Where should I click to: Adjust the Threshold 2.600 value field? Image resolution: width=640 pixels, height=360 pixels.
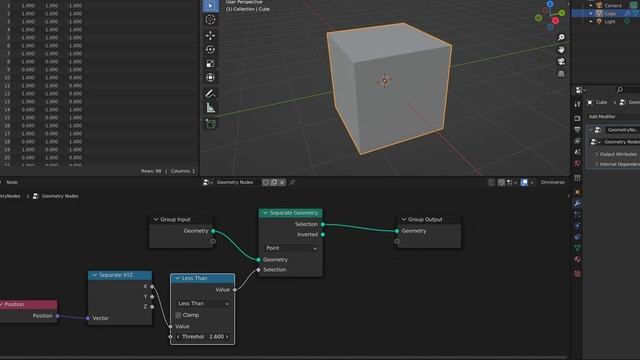coord(203,337)
